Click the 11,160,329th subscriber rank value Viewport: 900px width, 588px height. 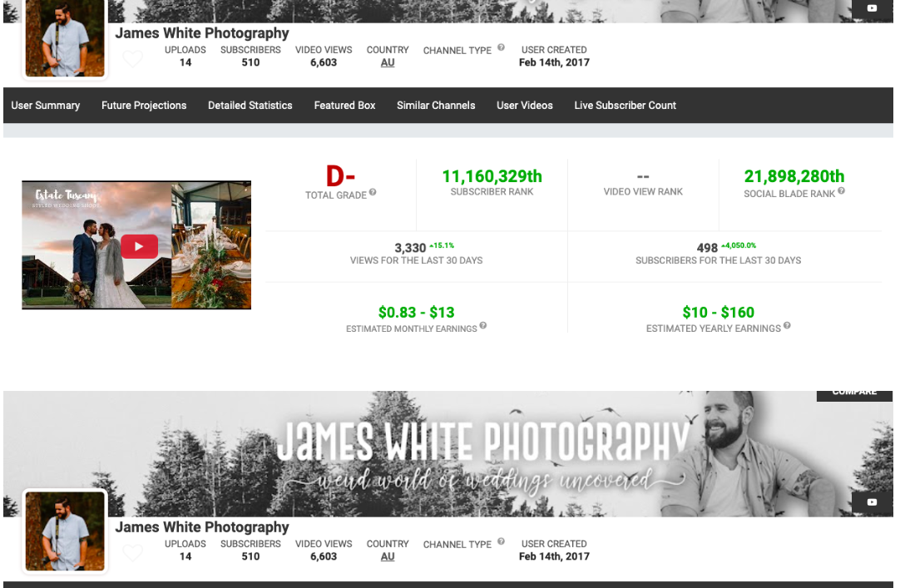[492, 176]
